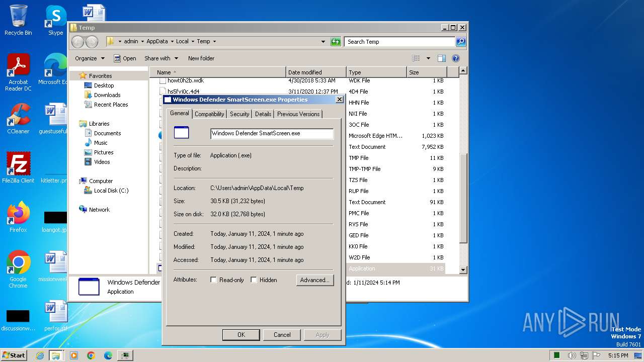Select the howt0h2b.wdk file

pyautogui.click(x=186, y=80)
